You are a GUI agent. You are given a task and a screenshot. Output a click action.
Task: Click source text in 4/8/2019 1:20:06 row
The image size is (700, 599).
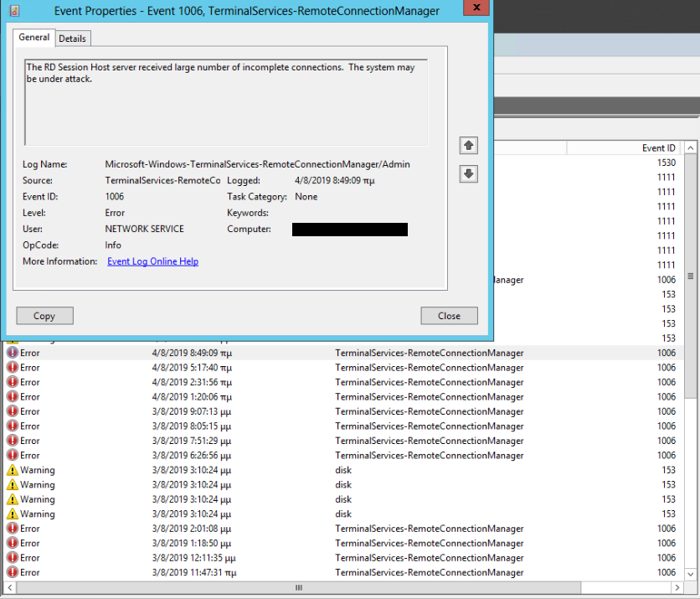(x=429, y=397)
